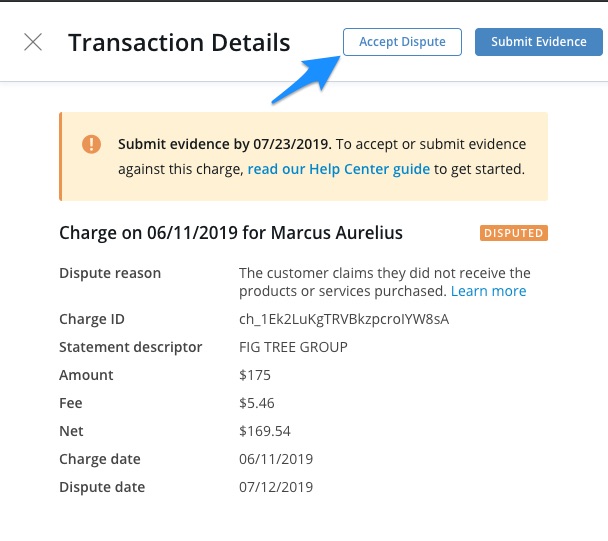This screenshot has height=541, width=608.
Task: Click the Dispute reason label
Action: pos(110,273)
